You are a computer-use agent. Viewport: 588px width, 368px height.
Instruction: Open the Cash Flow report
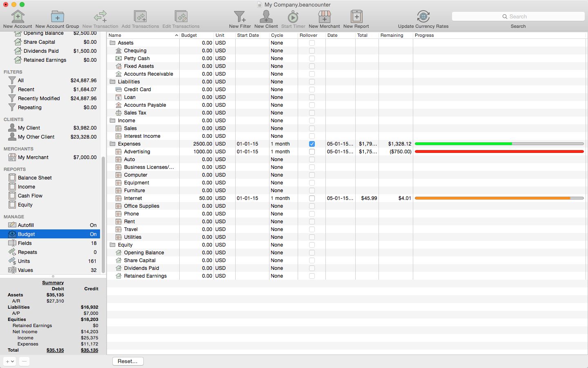[x=51, y=196]
